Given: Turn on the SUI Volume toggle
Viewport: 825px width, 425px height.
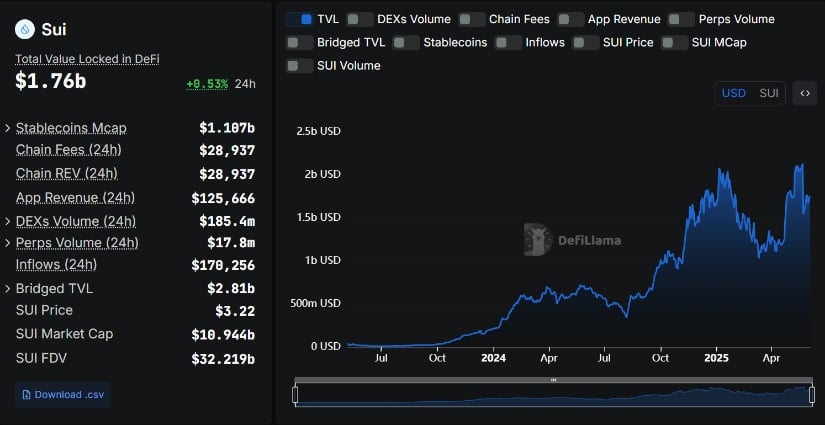Looking at the screenshot, I should click(x=299, y=66).
